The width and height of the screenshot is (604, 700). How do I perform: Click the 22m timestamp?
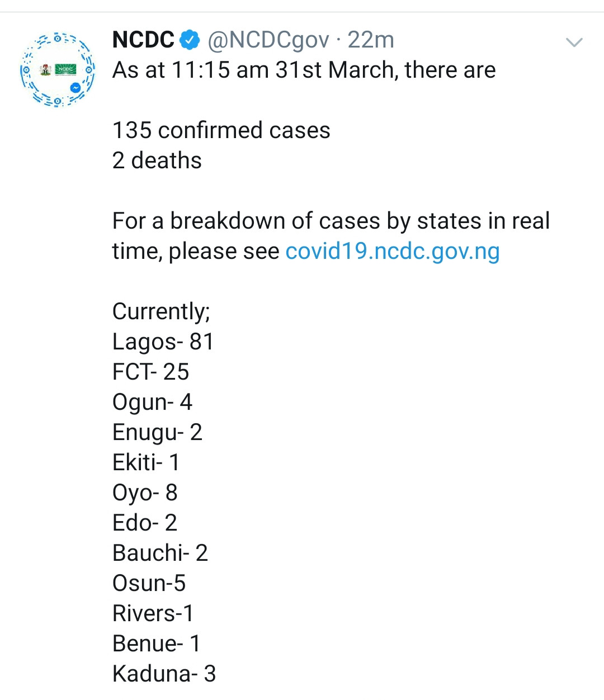pyautogui.click(x=371, y=40)
